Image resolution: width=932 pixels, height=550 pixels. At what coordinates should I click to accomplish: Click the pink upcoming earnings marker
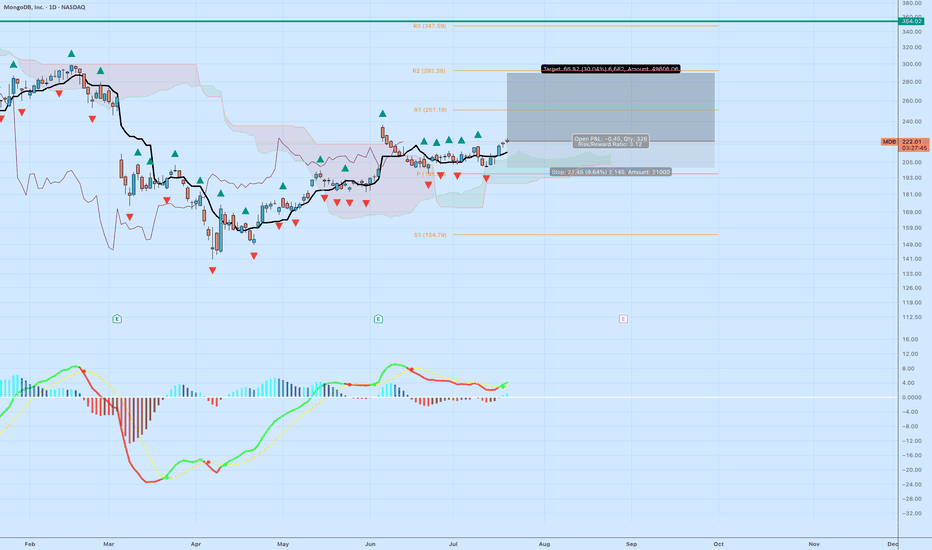(623, 318)
